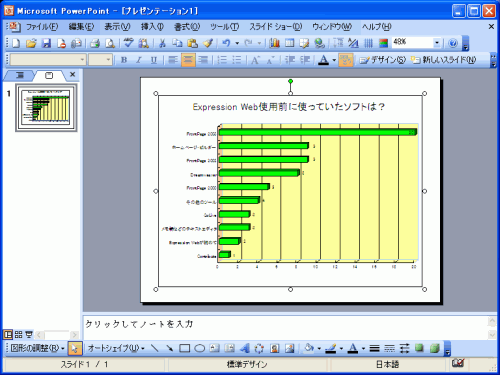Create a new blank presentation
Viewport: 500px width, 375px height.
click(16, 43)
